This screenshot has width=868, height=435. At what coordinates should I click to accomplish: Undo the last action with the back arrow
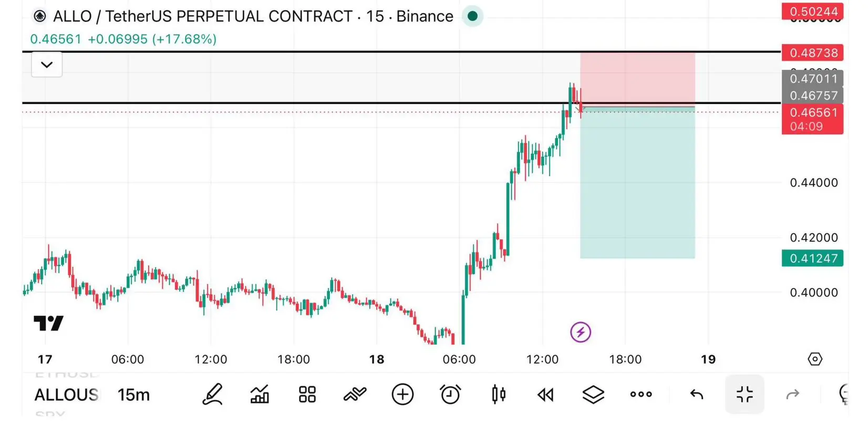pyautogui.click(x=697, y=394)
